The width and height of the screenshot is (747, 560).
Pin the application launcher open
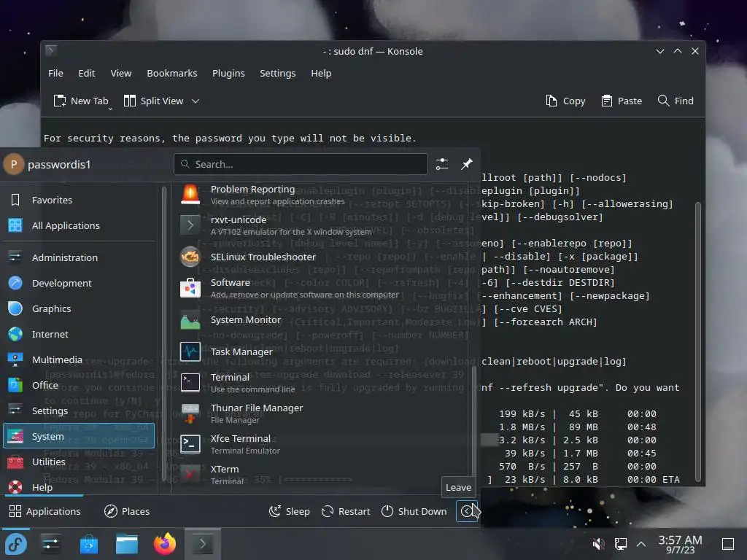(466, 164)
